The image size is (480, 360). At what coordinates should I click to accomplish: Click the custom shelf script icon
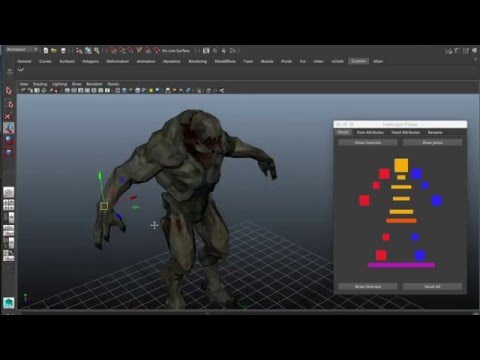pyautogui.click(x=21, y=69)
